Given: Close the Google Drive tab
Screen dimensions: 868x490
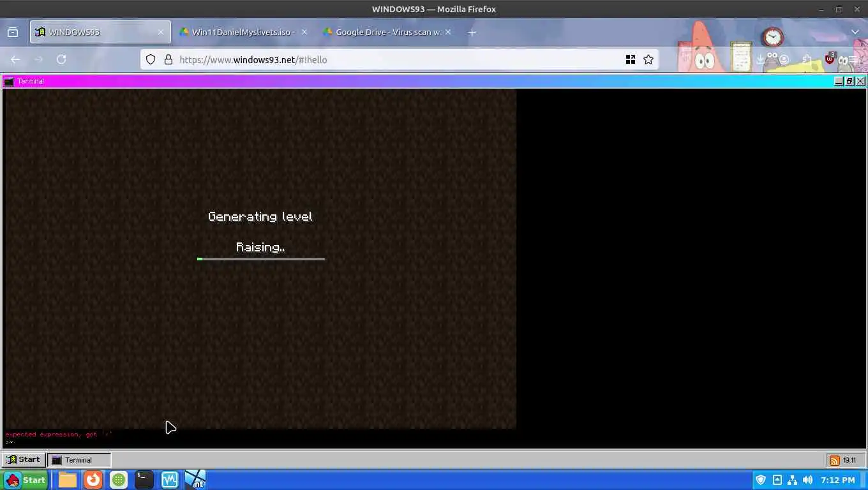Looking at the screenshot, I should 448,32.
